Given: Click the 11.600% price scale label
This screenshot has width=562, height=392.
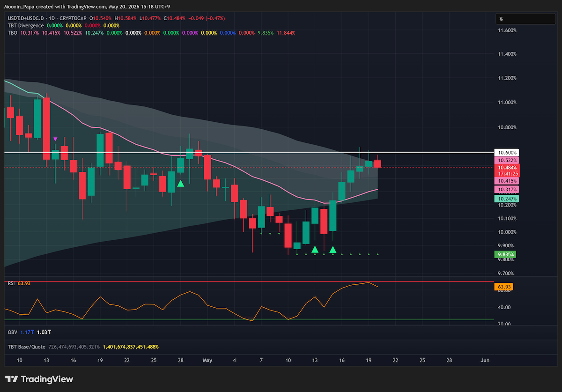Looking at the screenshot, I should (507, 30).
